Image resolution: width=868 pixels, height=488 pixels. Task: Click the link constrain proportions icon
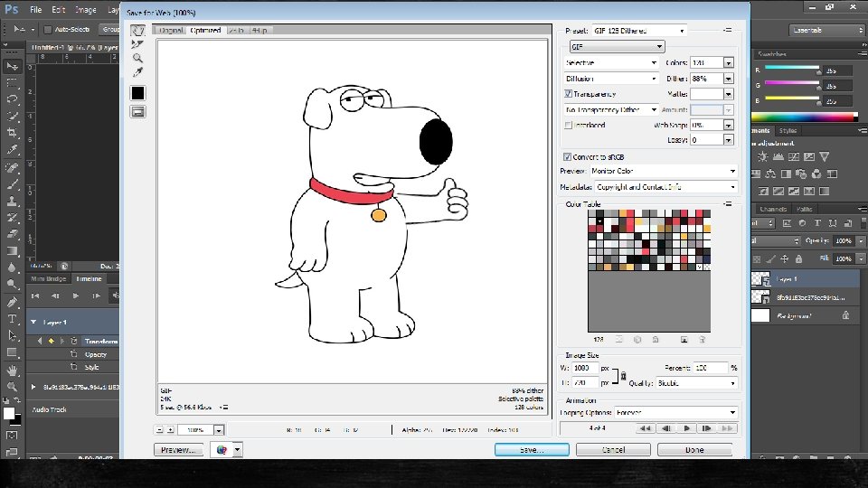(623, 376)
